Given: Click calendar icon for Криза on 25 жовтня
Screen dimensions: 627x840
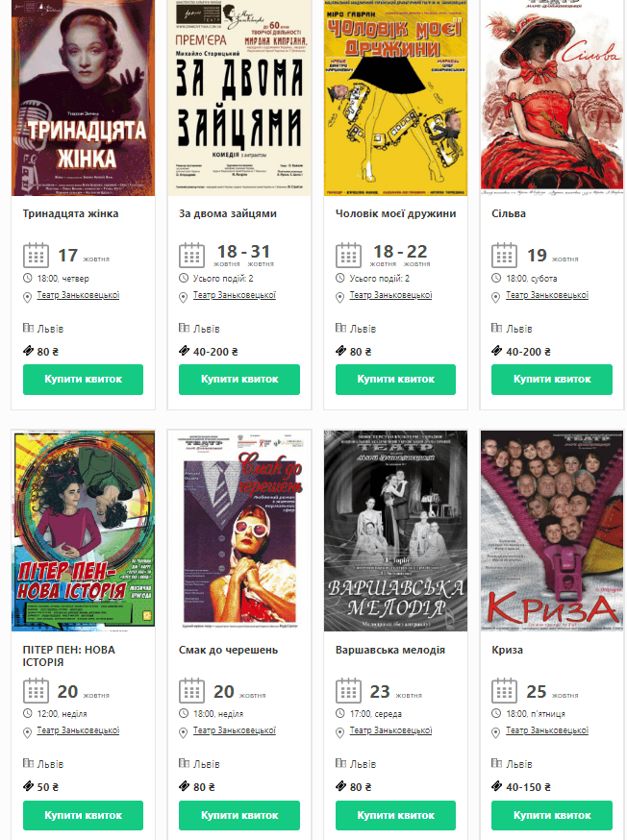Looking at the screenshot, I should pyautogui.click(x=504, y=691).
